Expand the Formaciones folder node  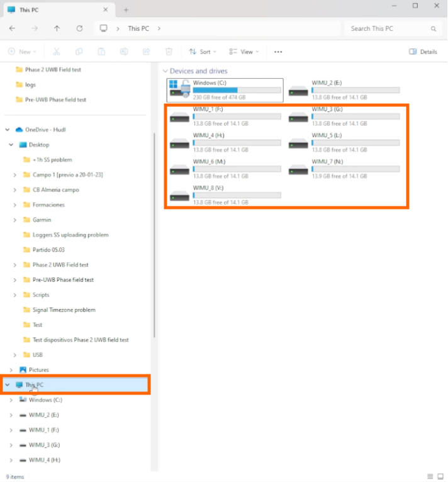14,205
